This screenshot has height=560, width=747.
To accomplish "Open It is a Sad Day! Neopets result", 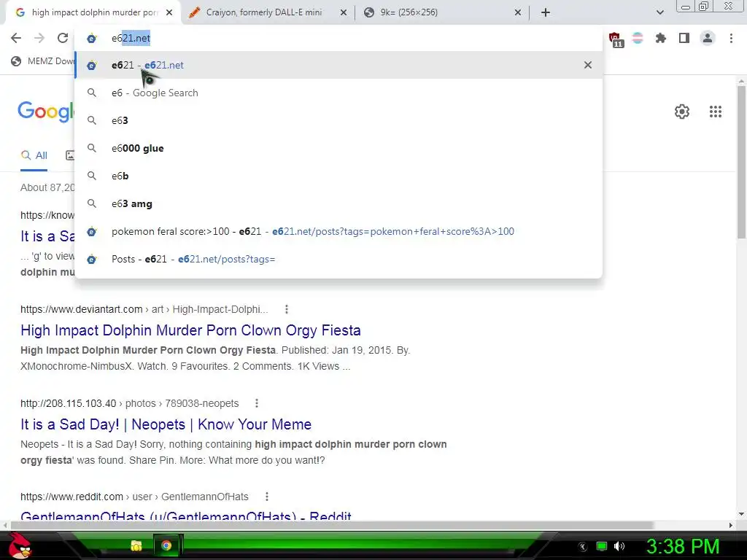I will (166, 424).
